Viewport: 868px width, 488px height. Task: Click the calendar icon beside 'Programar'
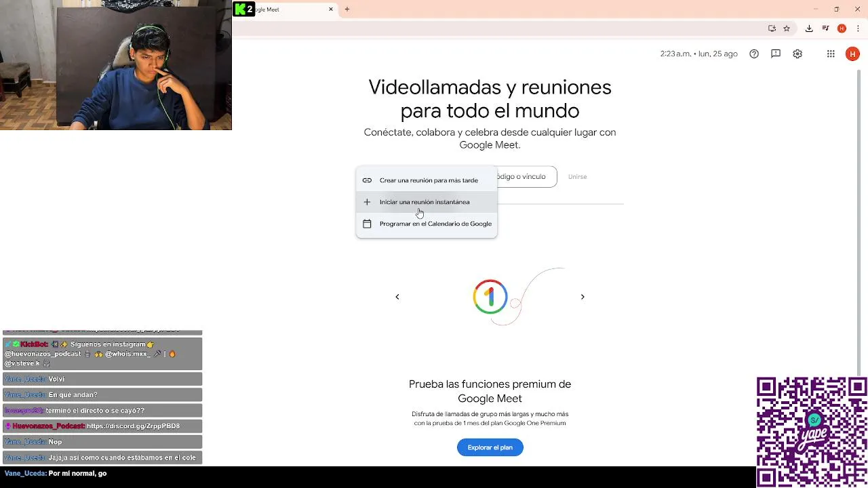(367, 224)
